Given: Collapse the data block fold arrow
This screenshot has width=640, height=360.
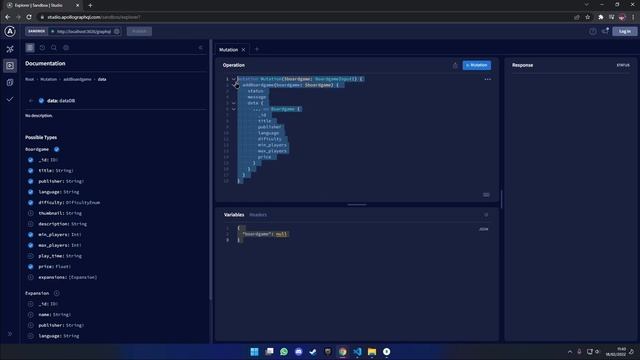Looking at the screenshot, I should click(x=234, y=103).
